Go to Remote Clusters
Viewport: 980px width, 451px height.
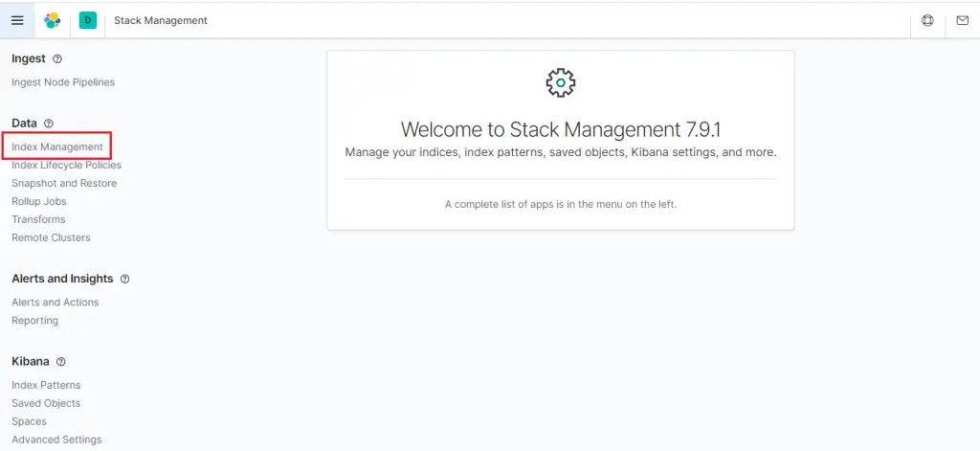tap(51, 237)
